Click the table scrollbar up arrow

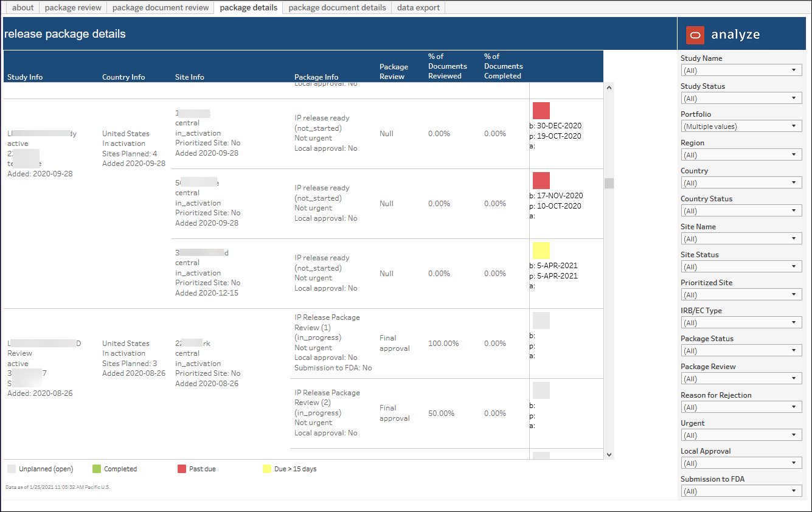click(609, 88)
